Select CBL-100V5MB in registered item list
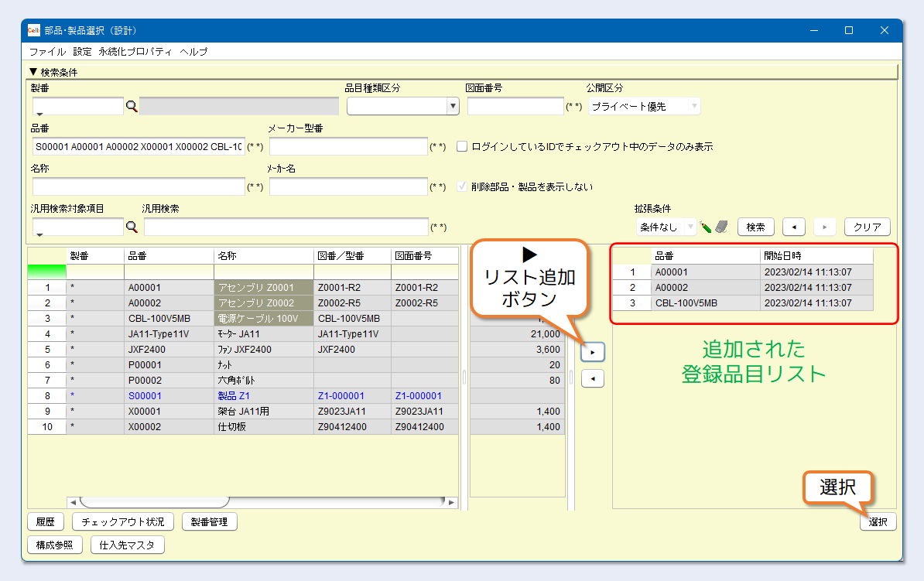The height and width of the screenshot is (581, 924). click(x=706, y=302)
